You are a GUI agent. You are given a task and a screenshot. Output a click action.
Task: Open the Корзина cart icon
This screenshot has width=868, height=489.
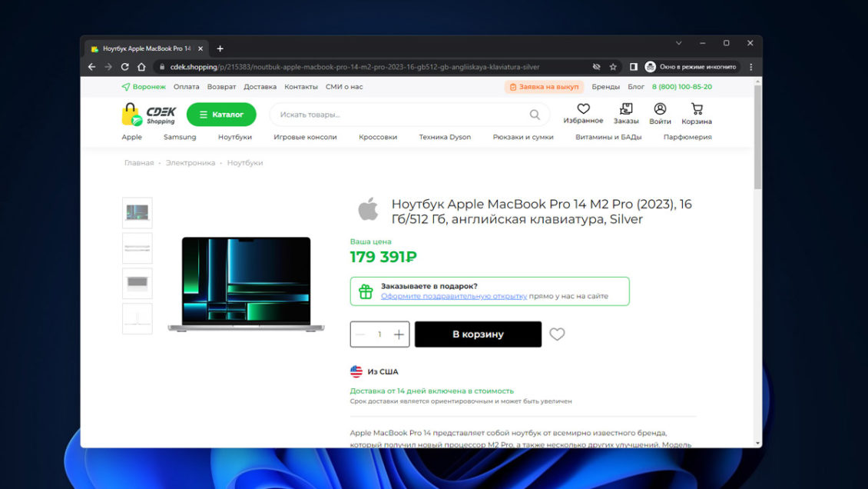point(696,109)
